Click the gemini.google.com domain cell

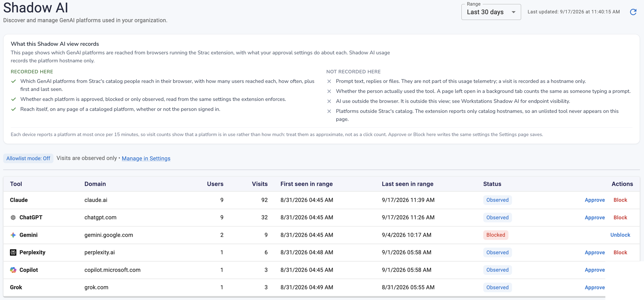109,235
